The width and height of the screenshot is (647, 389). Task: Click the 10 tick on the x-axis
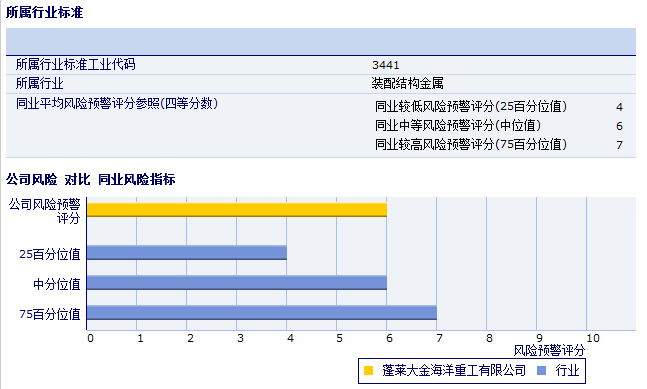point(593,338)
